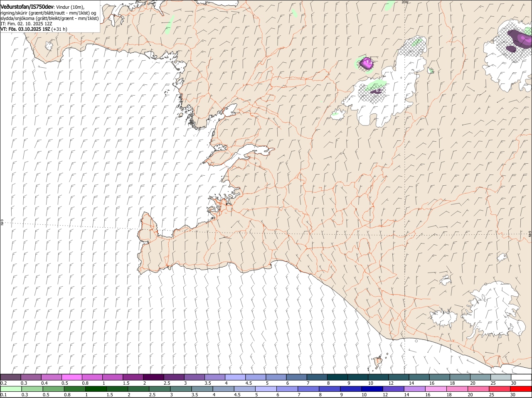Screen dimensions: 532x398
Task: Click the Veðurstofan/IS750dev title text
Action: [27, 7]
